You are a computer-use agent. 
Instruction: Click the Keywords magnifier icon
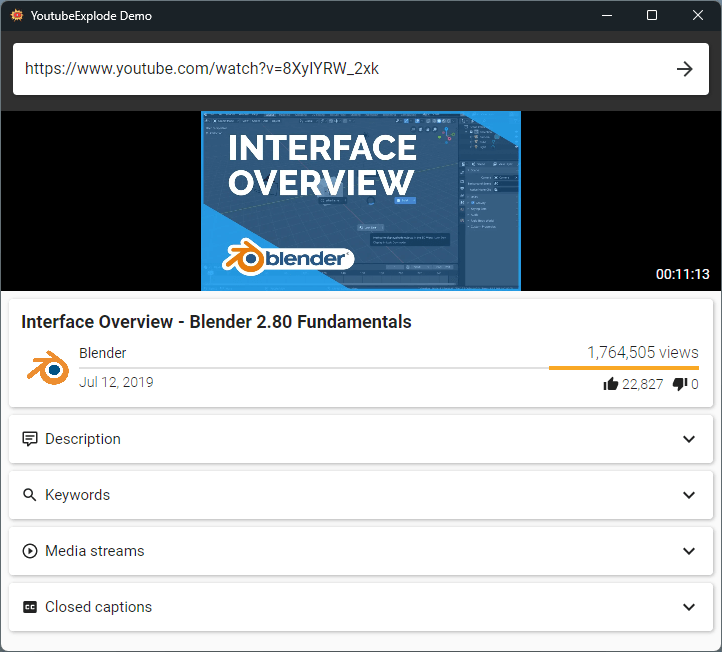click(x=29, y=495)
